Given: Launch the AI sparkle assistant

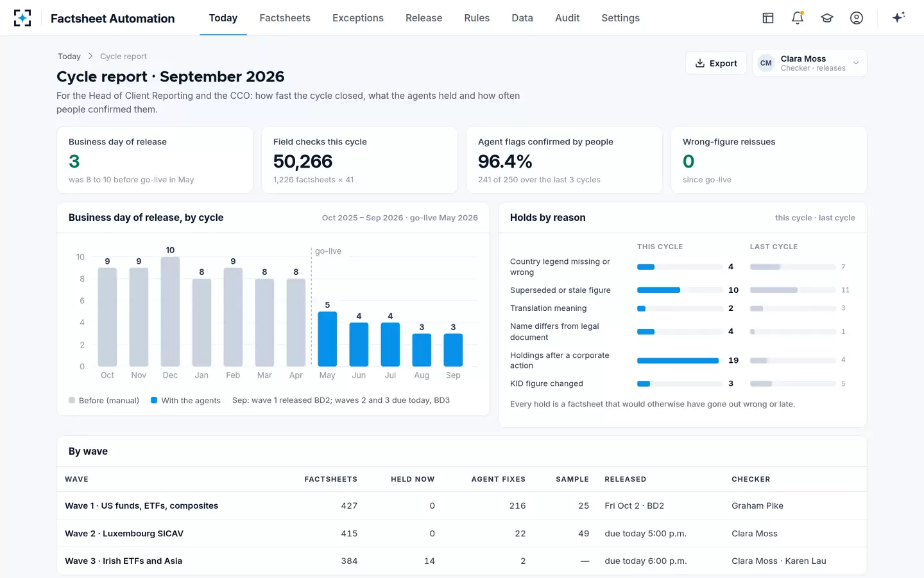Looking at the screenshot, I should 898,17.
